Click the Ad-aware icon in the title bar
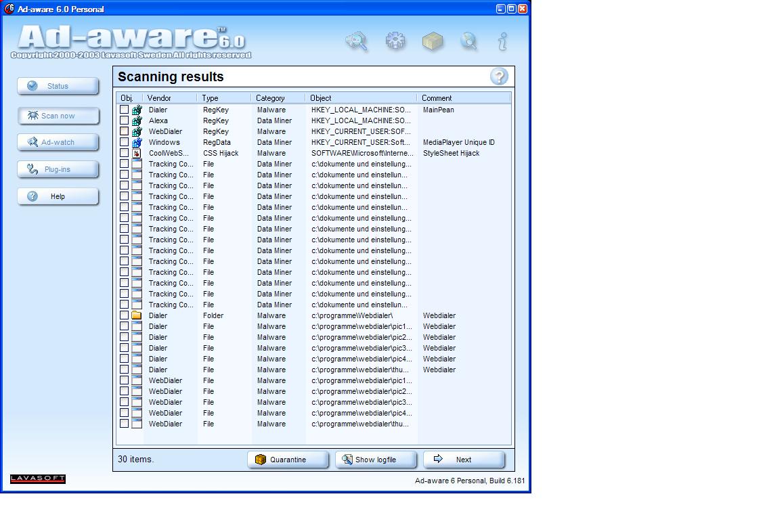Screen dimensions: 767x532 pos(9,8)
